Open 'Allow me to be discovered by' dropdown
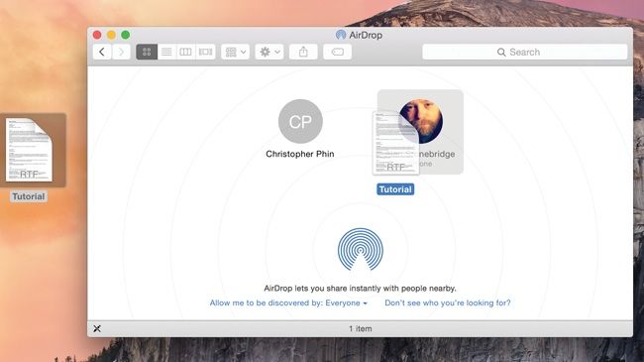Image resolution: width=644 pixels, height=362 pixels. tap(288, 302)
